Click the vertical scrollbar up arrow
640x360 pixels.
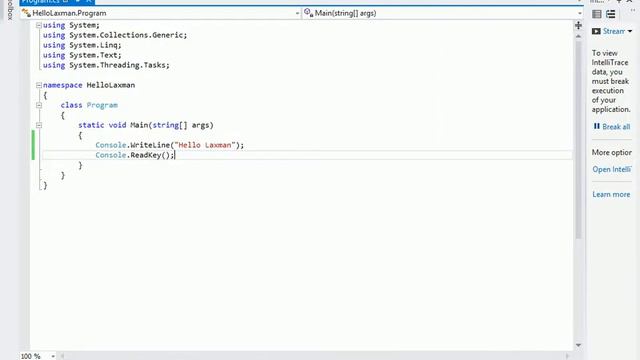[578, 37]
